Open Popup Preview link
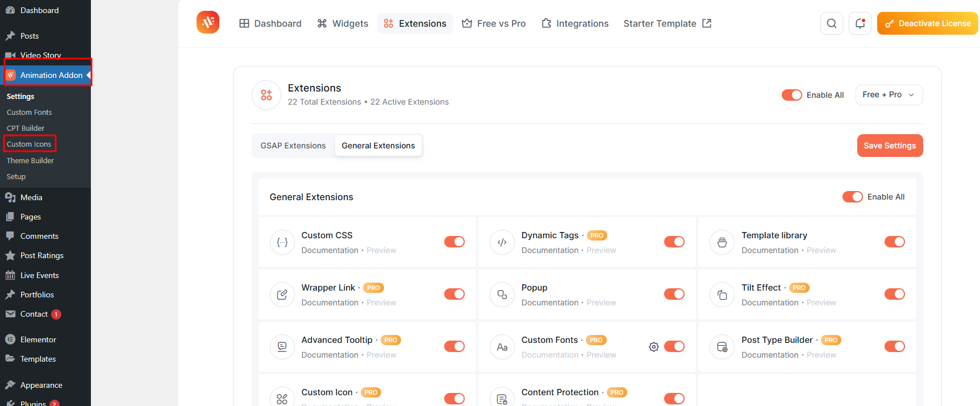The image size is (980, 406). [x=601, y=303]
